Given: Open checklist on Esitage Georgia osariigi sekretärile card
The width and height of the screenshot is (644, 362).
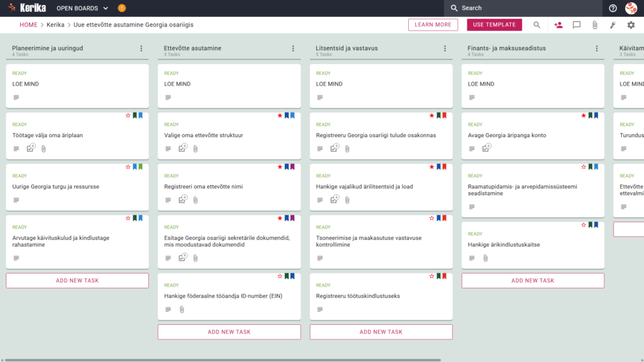Looking at the screenshot, I should click(182, 257).
